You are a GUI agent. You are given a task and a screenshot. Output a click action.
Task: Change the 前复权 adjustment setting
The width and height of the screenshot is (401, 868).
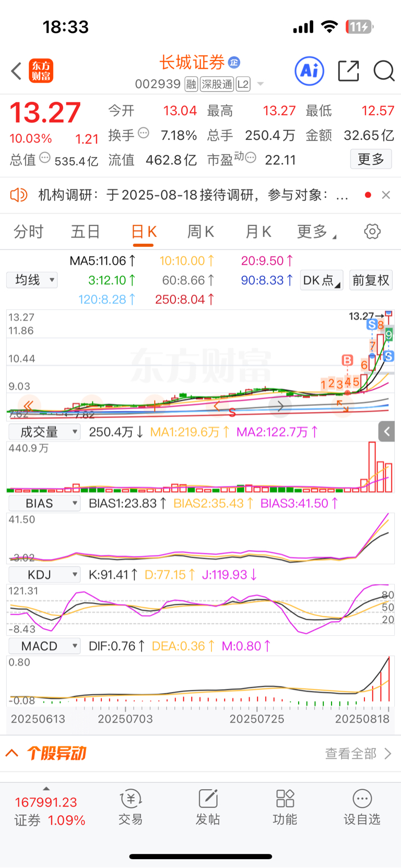coord(371,280)
